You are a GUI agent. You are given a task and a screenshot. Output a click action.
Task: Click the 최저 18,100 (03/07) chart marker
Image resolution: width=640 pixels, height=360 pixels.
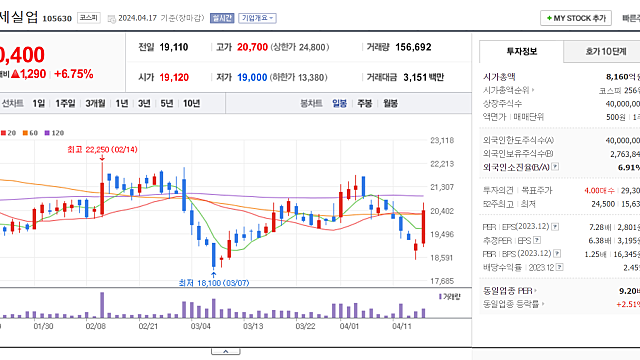tap(214, 282)
